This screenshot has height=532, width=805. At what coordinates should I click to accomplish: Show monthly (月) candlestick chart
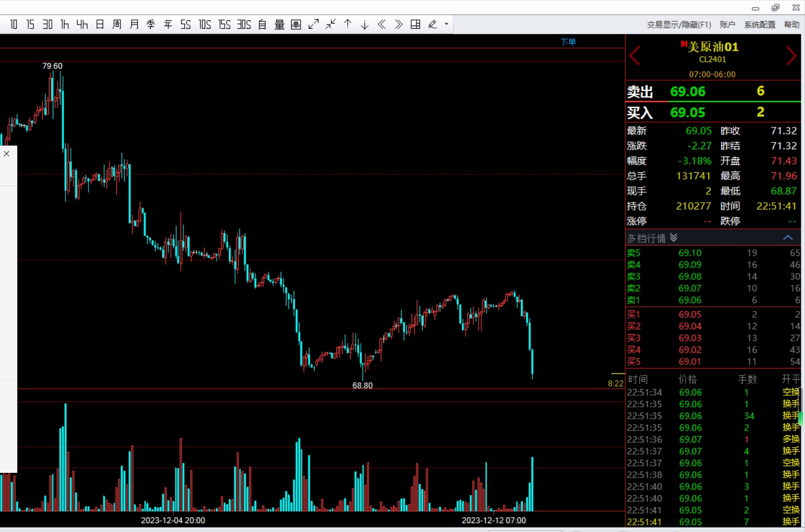[x=134, y=25]
